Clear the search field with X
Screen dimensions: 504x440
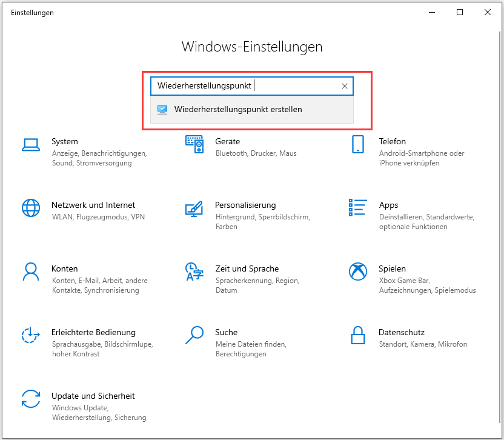point(345,86)
